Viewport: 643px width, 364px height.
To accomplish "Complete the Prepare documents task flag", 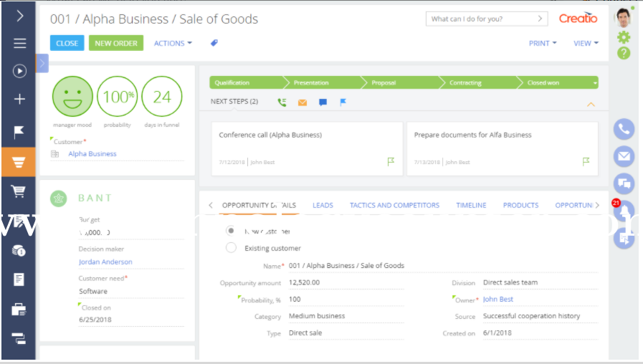I will click(x=586, y=161).
